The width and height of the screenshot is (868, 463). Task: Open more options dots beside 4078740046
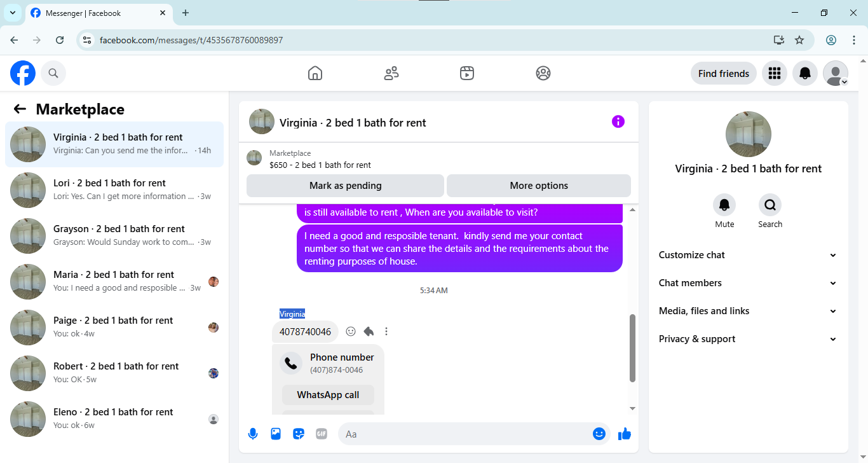coord(386,331)
